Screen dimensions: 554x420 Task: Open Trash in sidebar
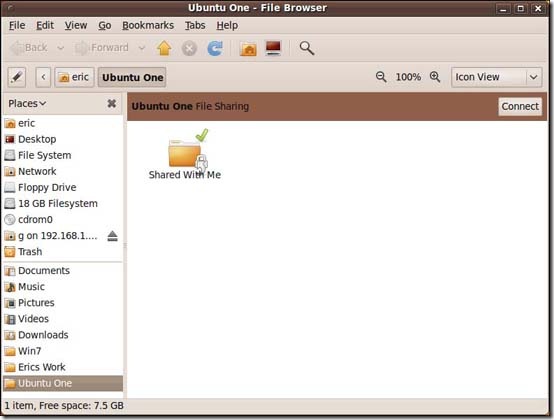click(63, 252)
